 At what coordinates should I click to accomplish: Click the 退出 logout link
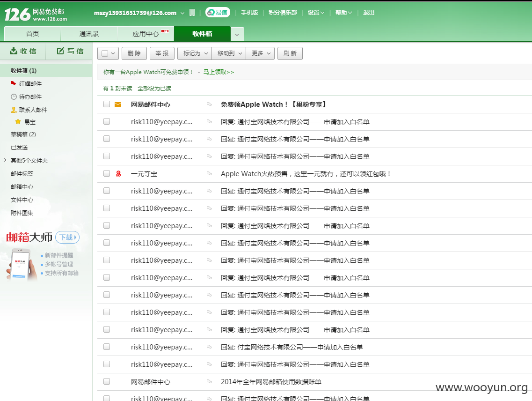coord(368,13)
